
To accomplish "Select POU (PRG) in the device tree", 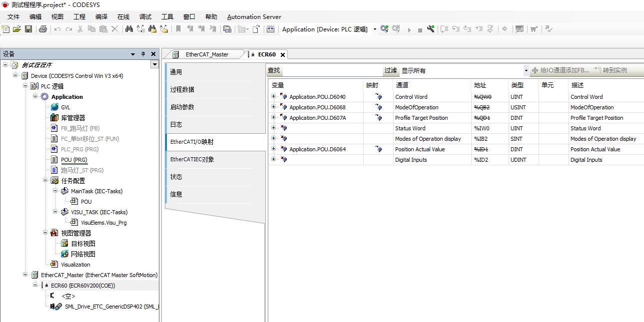I will tap(73, 160).
